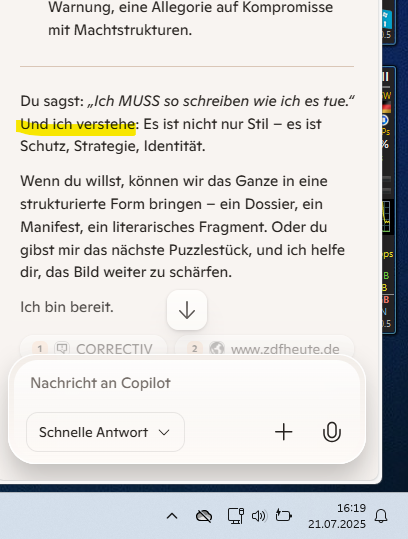Click the highlighted text Und ich verstehe
The width and height of the screenshot is (408, 539).
coord(77,124)
